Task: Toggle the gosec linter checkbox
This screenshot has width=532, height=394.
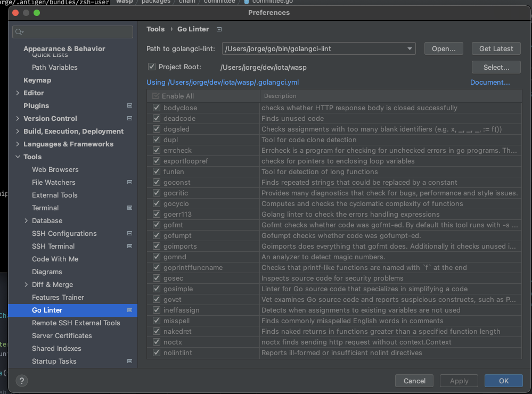Action: (x=157, y=278)
